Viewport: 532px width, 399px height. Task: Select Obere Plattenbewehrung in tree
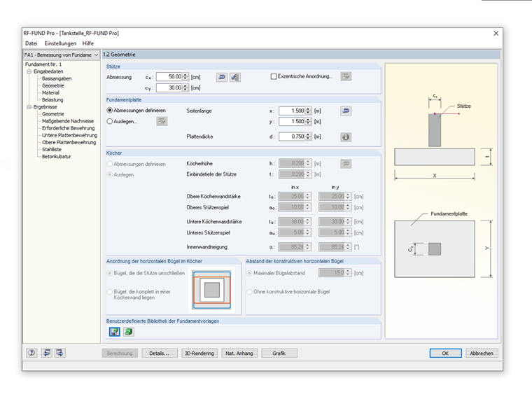(x=69, y=143)
